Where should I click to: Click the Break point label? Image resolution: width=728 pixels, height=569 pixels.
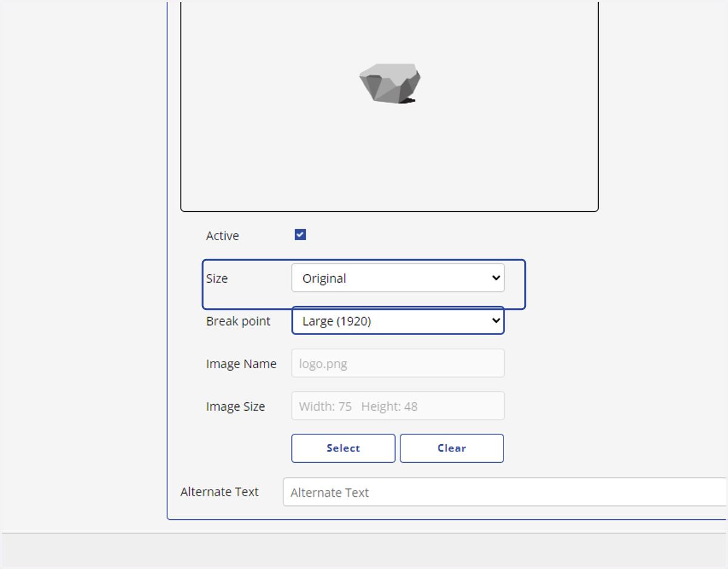tap(238, 322)
